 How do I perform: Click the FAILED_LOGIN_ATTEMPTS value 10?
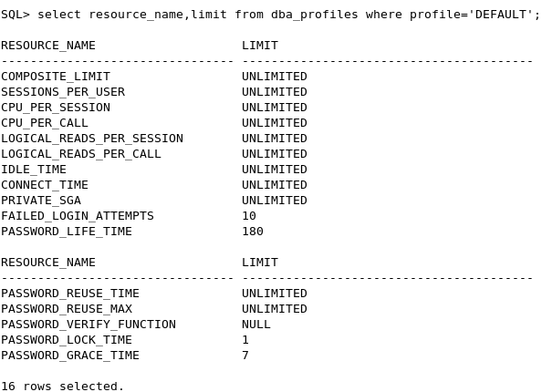tap(249, 216)
